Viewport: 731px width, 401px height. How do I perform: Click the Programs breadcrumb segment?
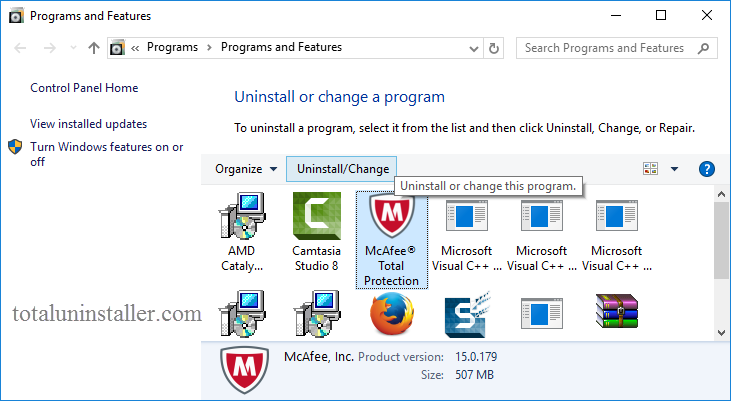click(x=172, y=47)
